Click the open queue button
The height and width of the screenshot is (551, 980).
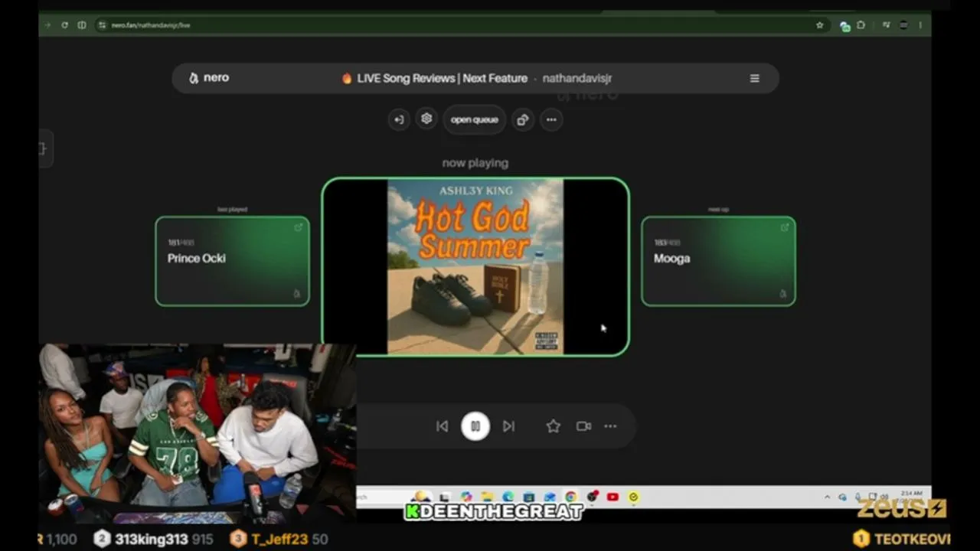tap(474, 119)
